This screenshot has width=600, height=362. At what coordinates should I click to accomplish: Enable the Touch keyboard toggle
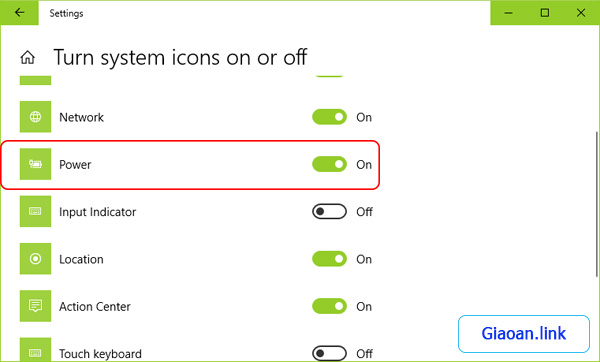[x=329, y=353]
